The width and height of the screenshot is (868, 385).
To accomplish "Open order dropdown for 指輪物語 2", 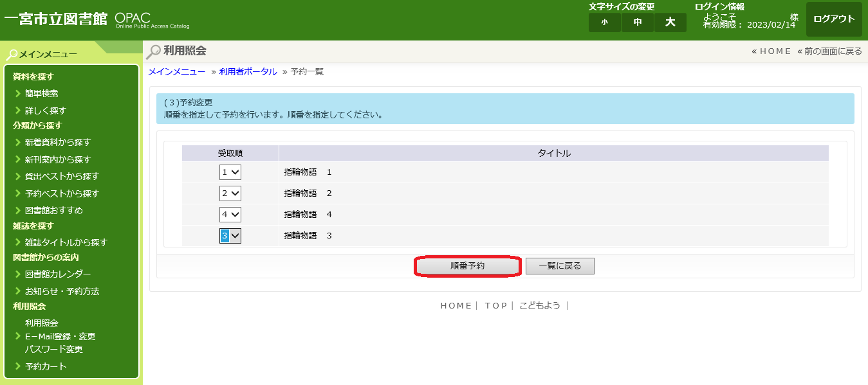I will [230, 193].
